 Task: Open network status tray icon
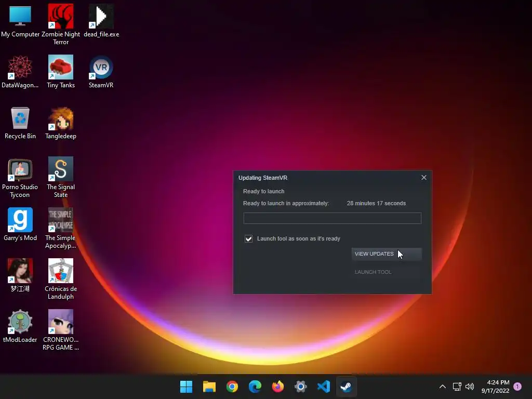click(457, 387)
